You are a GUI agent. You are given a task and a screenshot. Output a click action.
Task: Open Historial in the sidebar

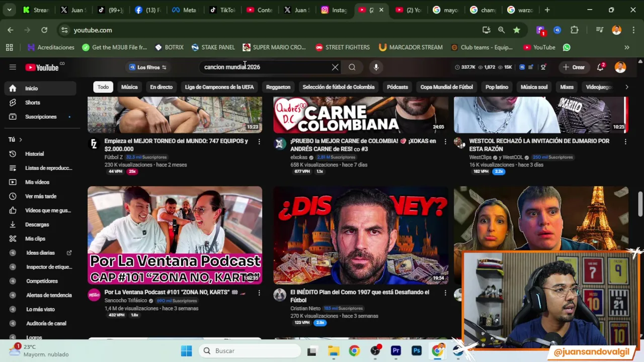click(x=40, y=154)
